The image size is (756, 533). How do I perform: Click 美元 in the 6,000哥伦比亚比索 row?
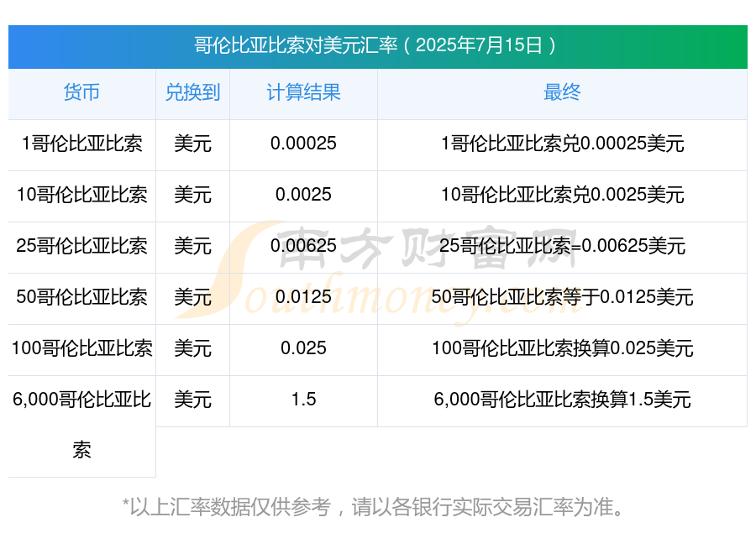coord(193,400)
